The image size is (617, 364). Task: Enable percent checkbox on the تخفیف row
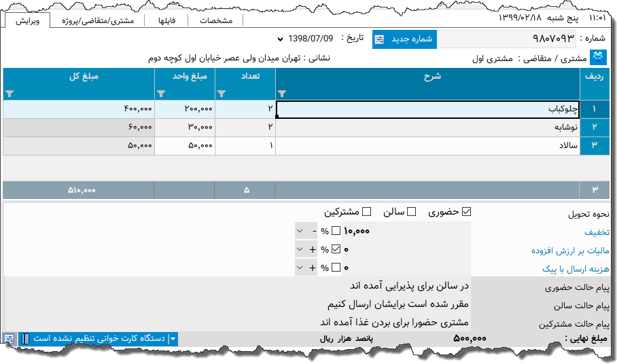click(x=336, y=231)
